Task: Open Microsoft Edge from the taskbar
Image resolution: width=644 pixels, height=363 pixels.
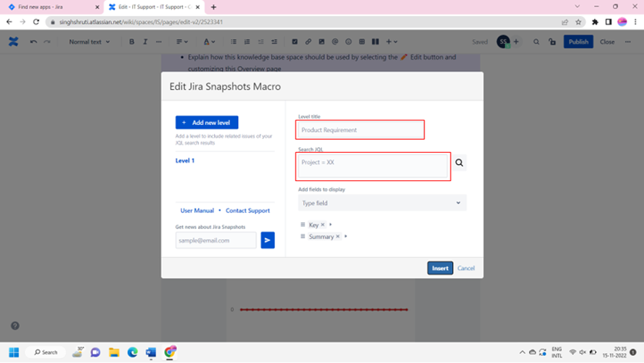Action: pos(132,352)
